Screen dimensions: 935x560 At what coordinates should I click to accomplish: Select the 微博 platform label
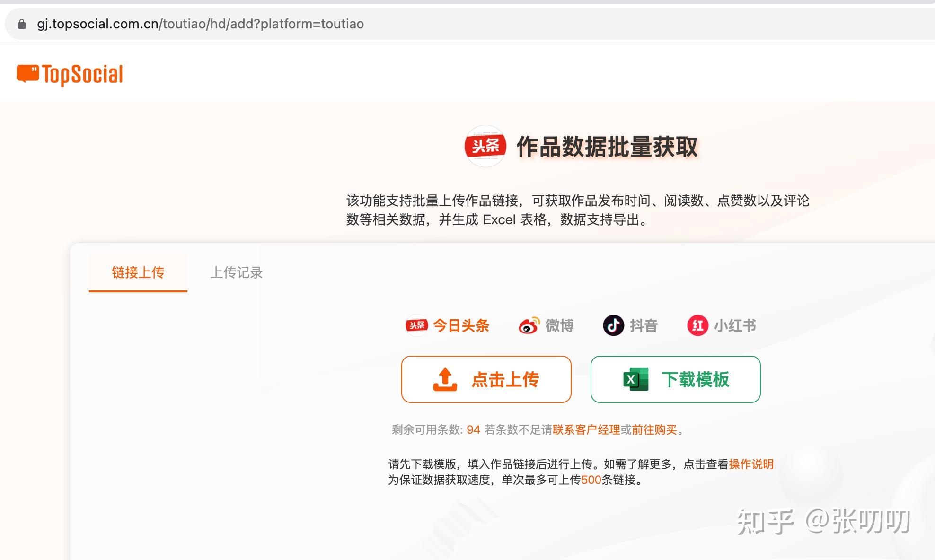pos(560,325)
